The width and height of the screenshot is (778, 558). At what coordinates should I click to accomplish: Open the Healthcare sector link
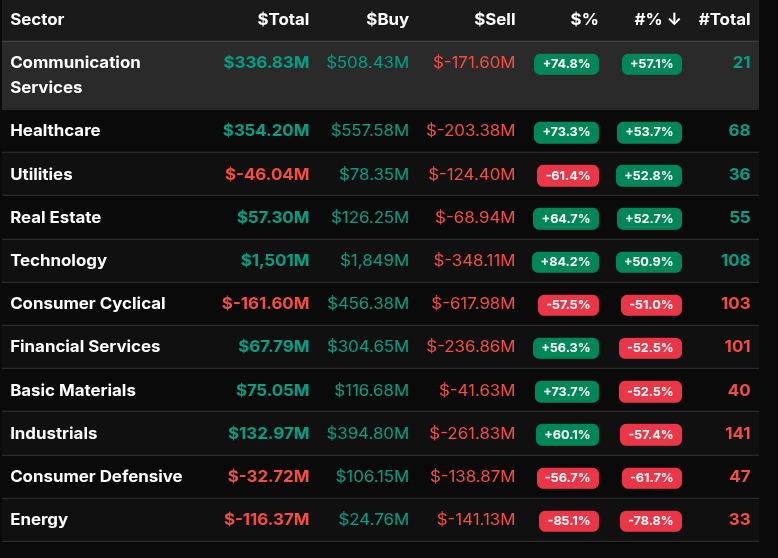coord(55,131)
